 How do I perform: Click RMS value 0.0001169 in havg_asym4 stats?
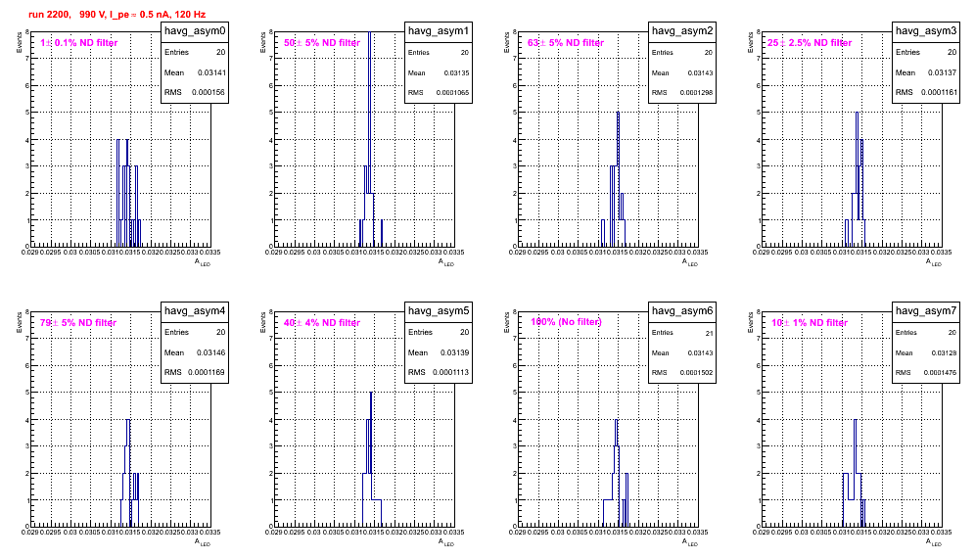pyautogui.click(x=208, y=372)
